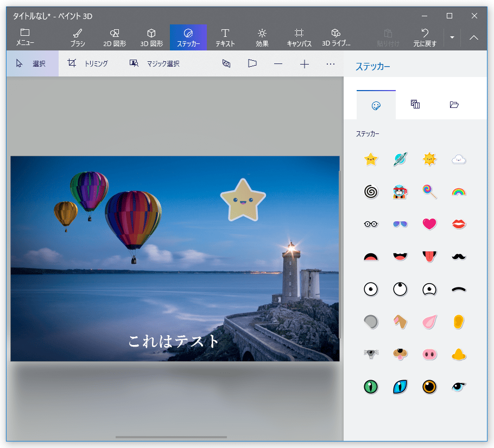Pick the eyelash eye sticker
Image resolution: width=494 pixels, height=448 pixels.
click(x=459, y=387)
